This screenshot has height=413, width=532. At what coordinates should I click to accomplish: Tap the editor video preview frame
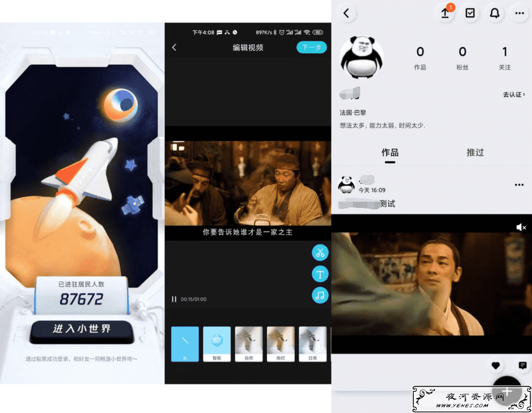pyautogui.click(x=248, y=183)
